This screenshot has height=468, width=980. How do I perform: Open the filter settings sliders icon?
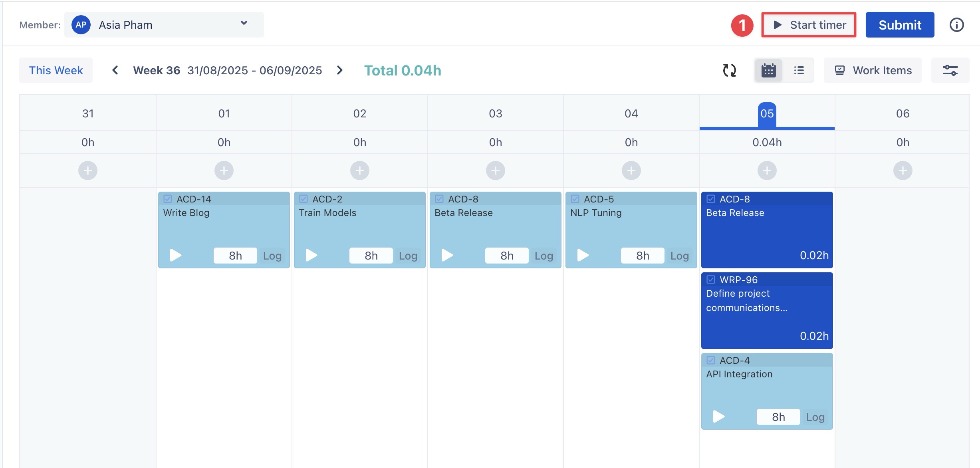click(x=950, y=70)
